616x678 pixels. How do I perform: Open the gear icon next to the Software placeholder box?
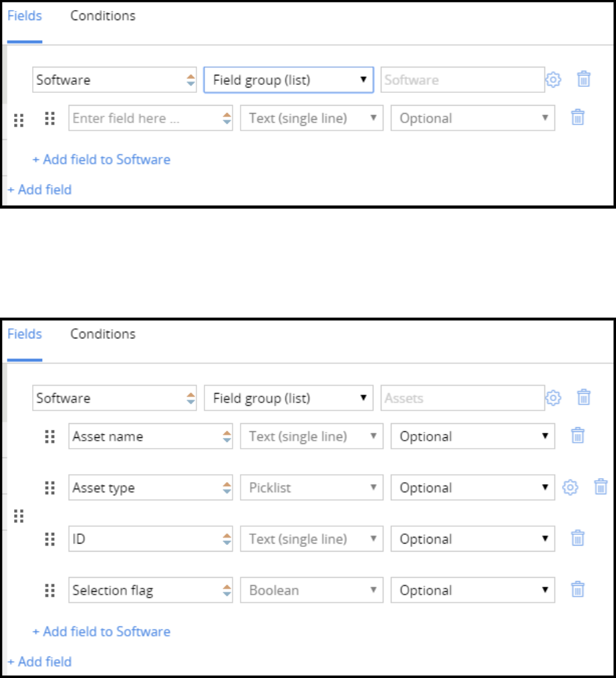coord(553,80)
